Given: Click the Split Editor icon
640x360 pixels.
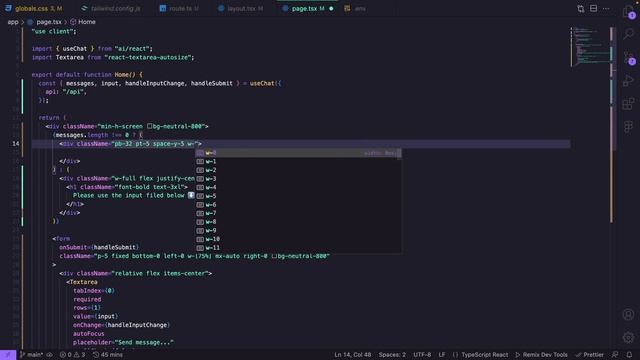Looking at the screenshot, I should tap(593, 9).
